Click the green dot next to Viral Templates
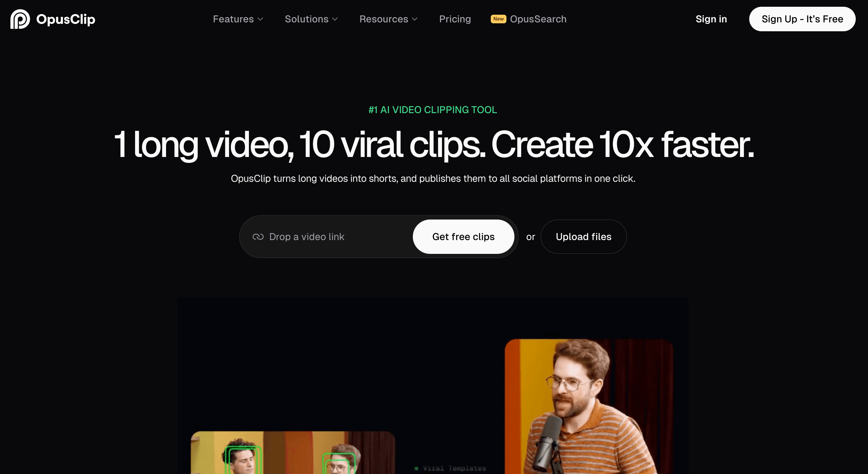 [x=417, y=468]
